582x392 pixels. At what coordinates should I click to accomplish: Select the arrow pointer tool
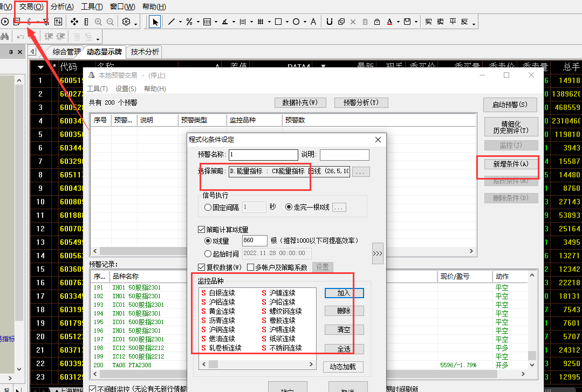coord(155,22)
